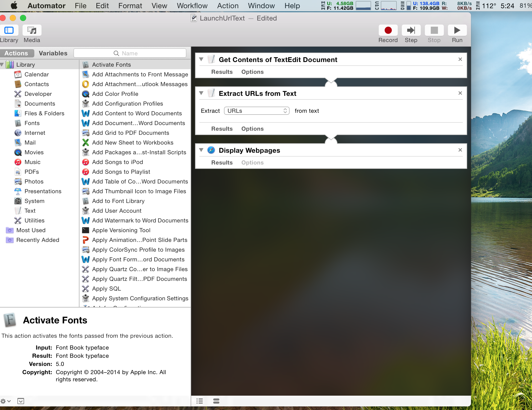The height and width of the screenshot is (410, 532).
Task: Select the Contacts library category
Action: tap(37, 84)
